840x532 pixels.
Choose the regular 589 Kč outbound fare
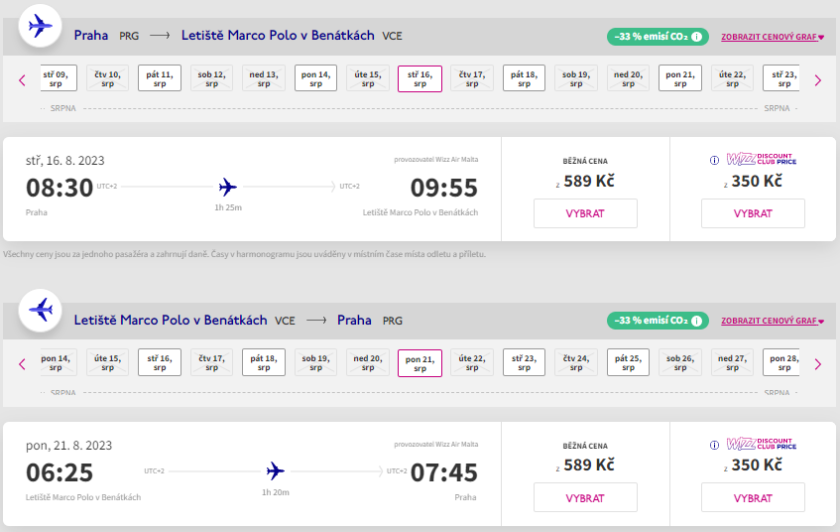[x=585, y=213]
